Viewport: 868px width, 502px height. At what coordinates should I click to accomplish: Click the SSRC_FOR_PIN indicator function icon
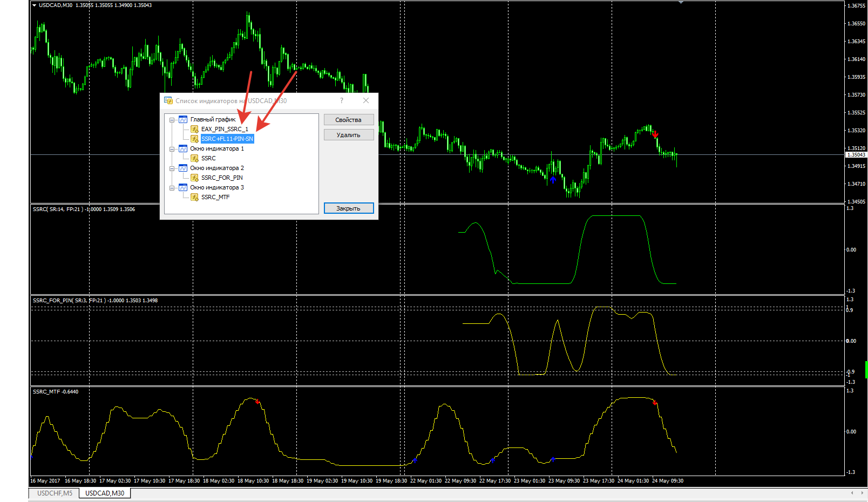[194, 178]
